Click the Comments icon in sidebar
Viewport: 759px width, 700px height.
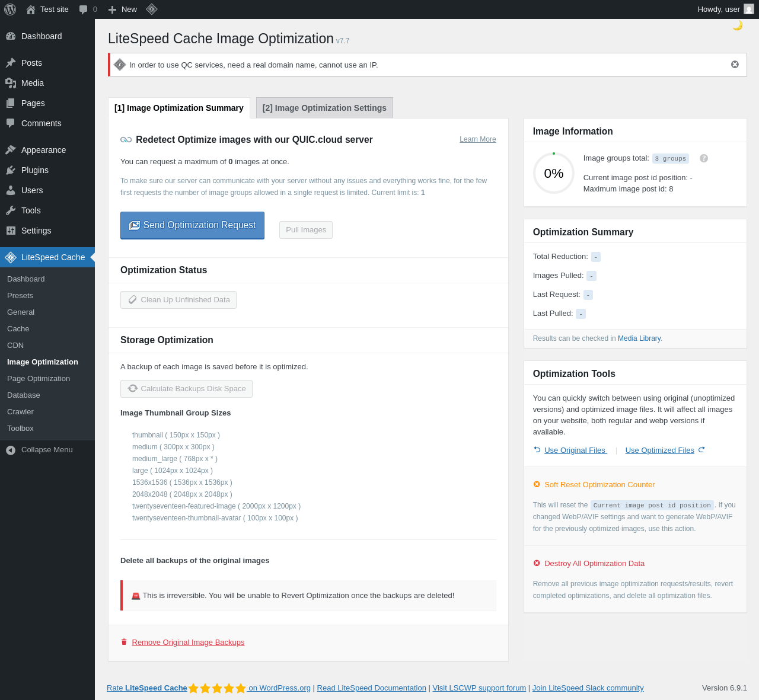11,123
